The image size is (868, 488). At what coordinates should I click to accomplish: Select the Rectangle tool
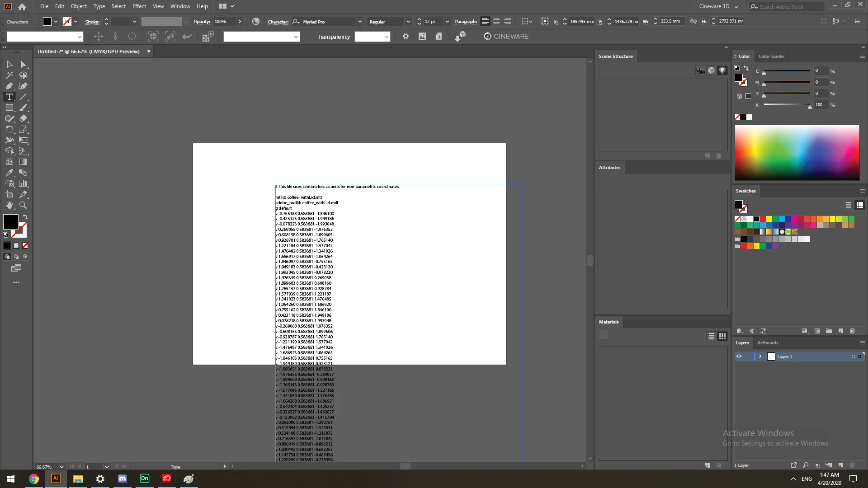[x=9, y=108]
